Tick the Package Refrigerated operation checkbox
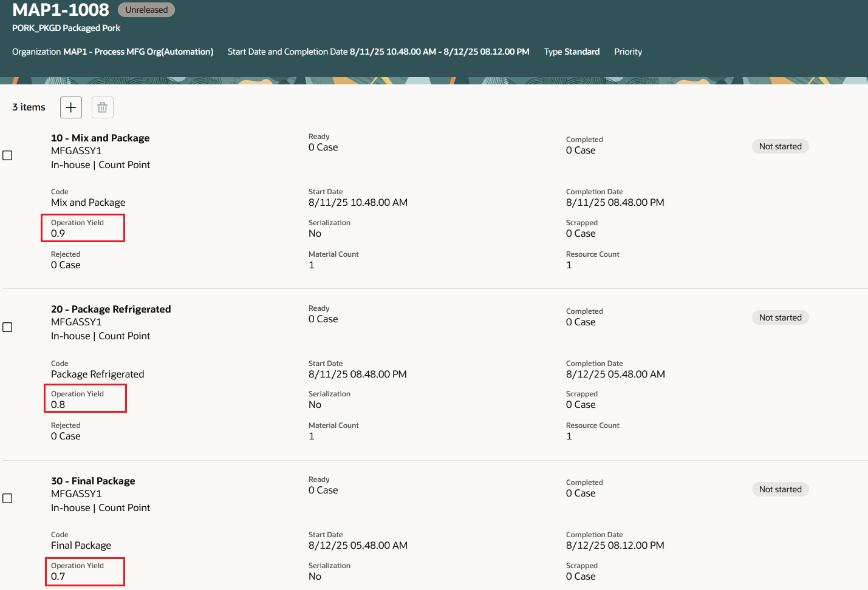 pyautogui.click(x=7, y=327)
